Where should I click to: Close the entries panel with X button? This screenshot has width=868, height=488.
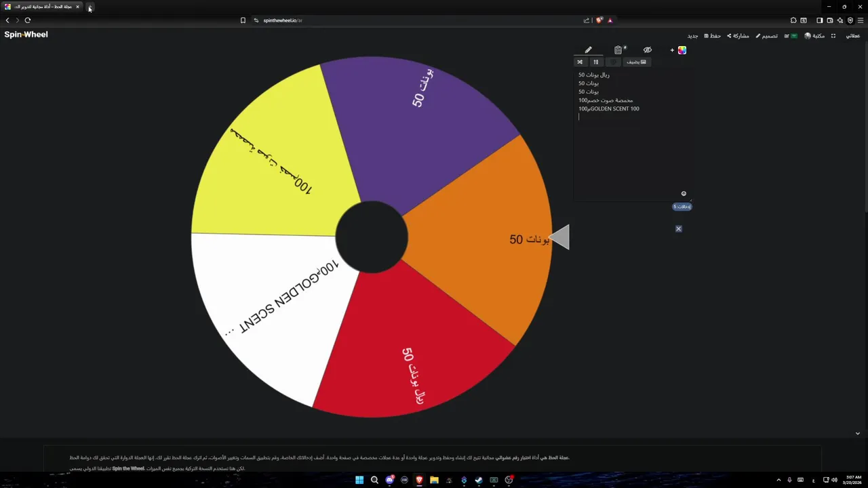tap(678, 229)
